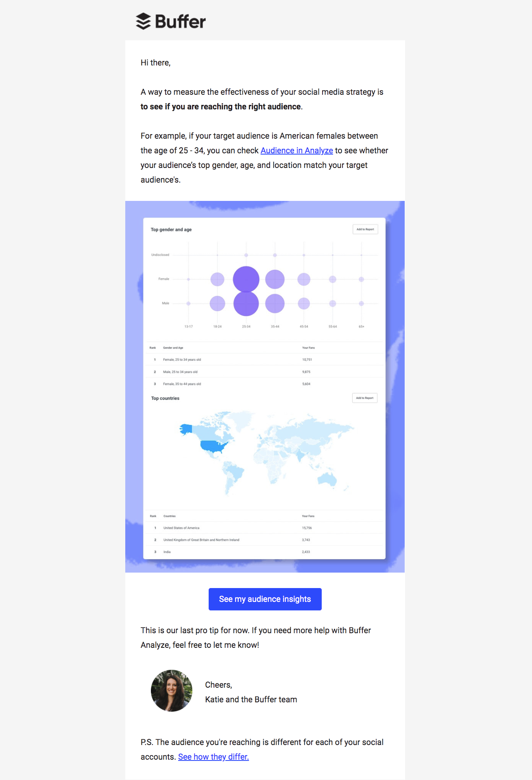Click Add to Report for gender and age

(365, 229)
